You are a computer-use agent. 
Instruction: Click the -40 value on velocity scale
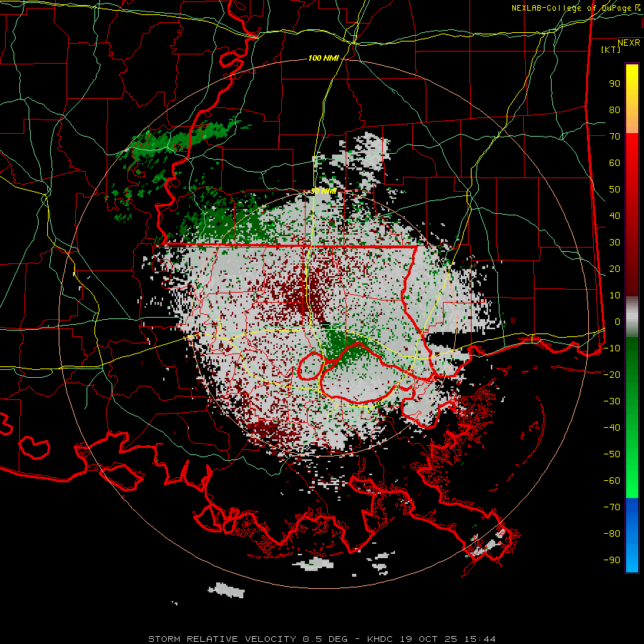[612, 428]
